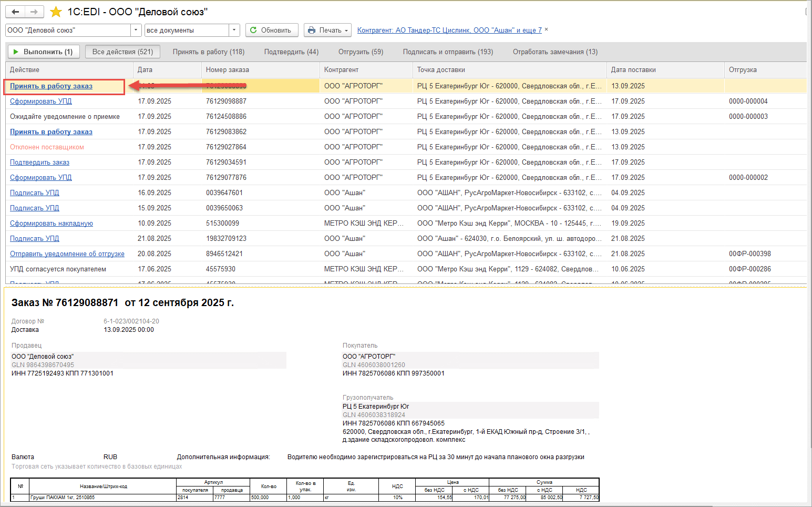Open the Печать print menu
812x507 pixels.
pyautogui.click(x=327, y=30)
